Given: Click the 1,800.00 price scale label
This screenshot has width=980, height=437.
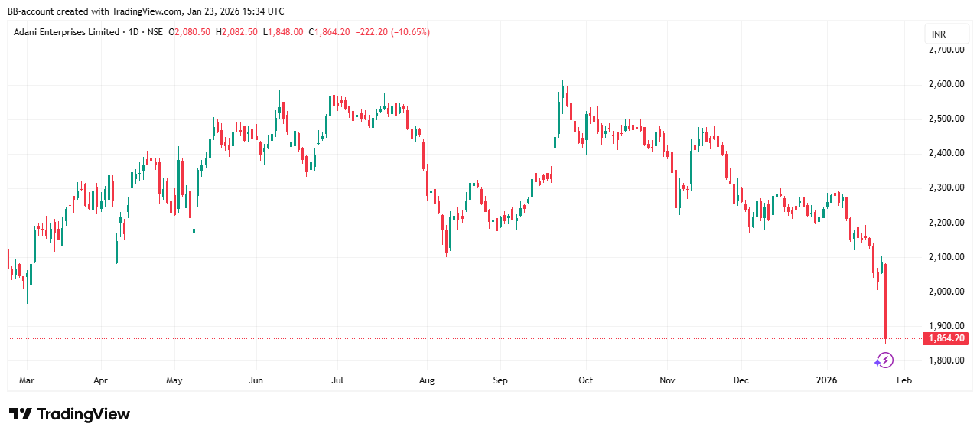Looking at the screenshot, I should [x=946, y=360].
